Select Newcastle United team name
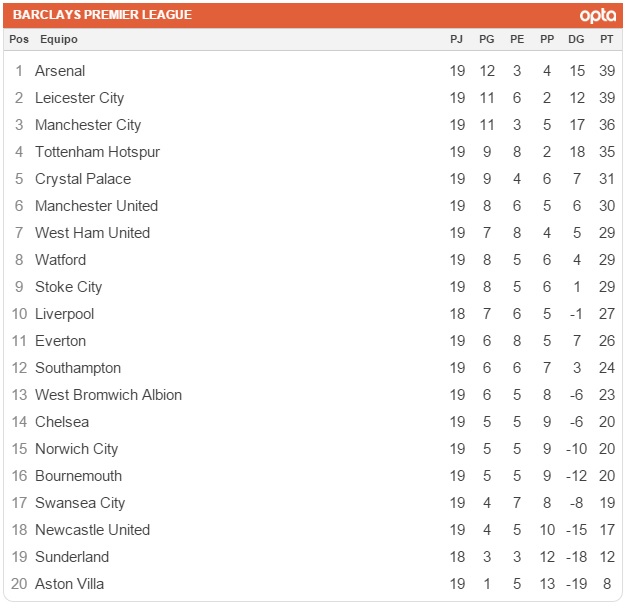 pos(92,530)
